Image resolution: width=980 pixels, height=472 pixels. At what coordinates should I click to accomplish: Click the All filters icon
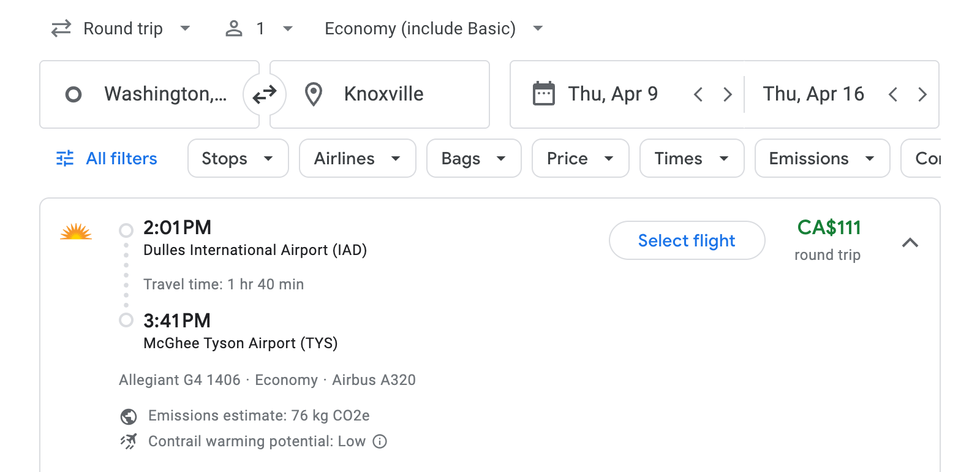(x=65, y=158)
